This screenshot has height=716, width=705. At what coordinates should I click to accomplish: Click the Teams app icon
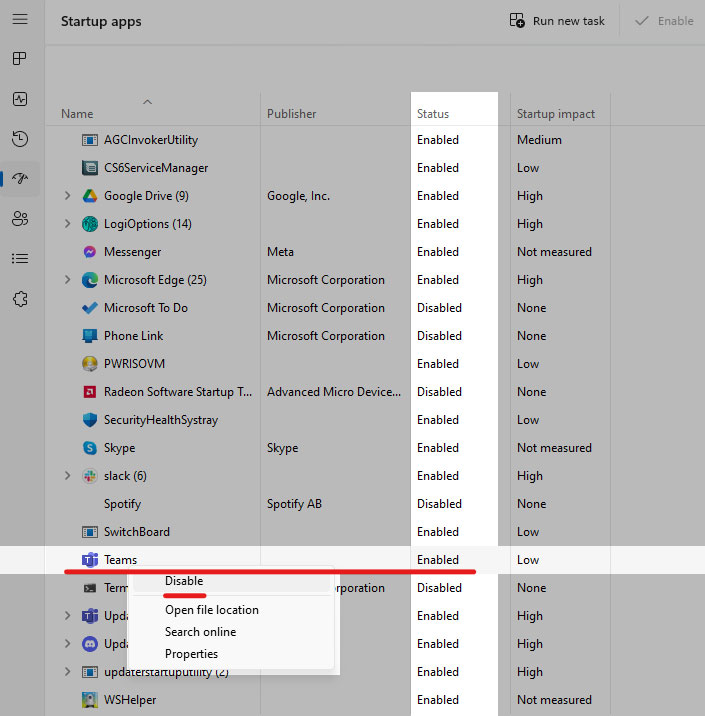(x=89, y=560)
